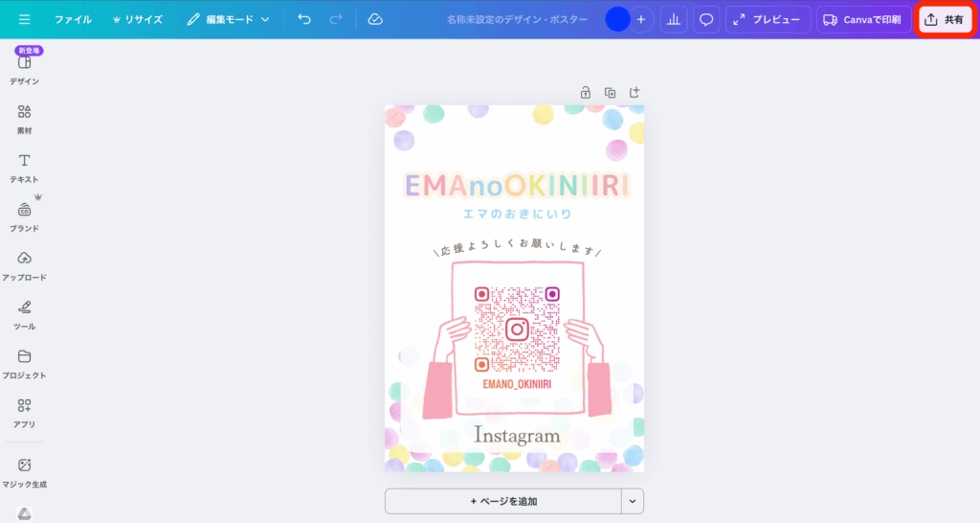Open the アップロード panel
The image size is (980, 523).
(24, 265)
